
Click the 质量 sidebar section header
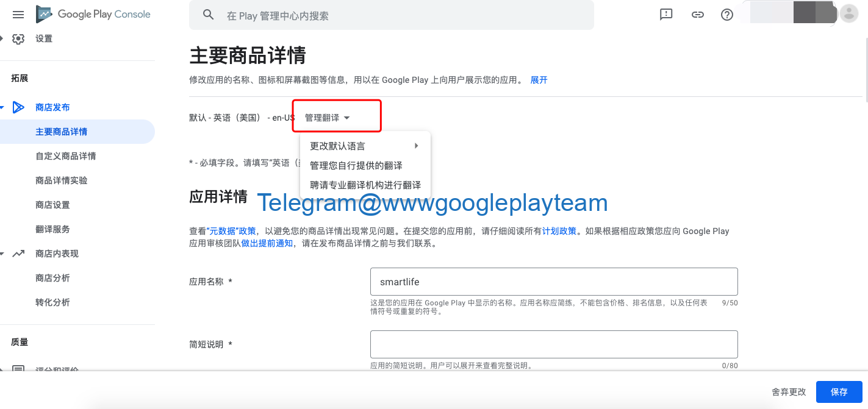20,342
